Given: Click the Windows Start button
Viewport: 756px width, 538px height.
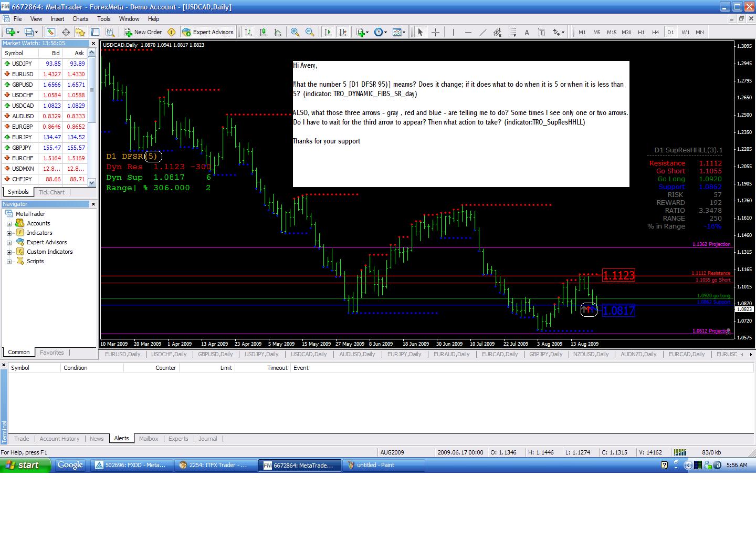Looking at the screenshot, I should click(25, 465).
